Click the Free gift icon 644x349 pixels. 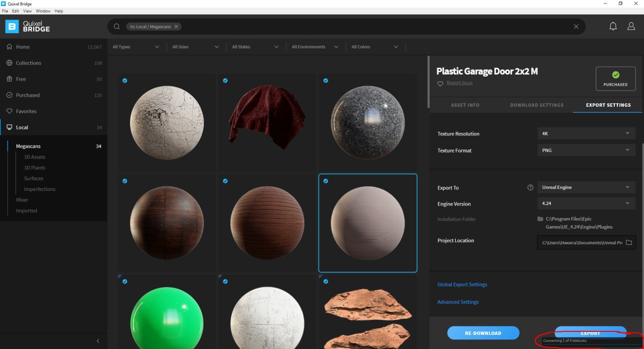point(10,79)
